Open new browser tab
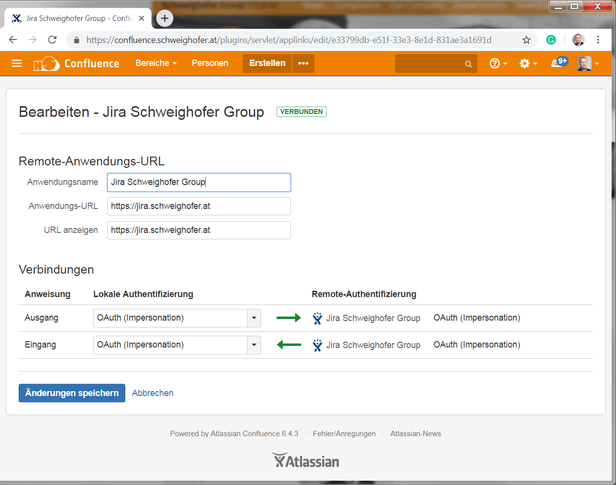The image size is (616, 485). [165, 18]
